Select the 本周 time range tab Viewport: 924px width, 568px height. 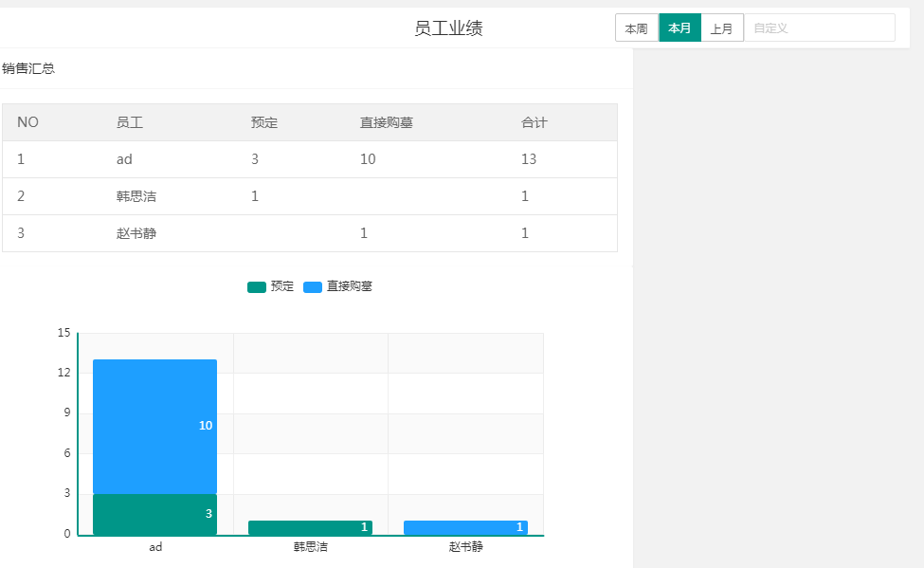636,28
